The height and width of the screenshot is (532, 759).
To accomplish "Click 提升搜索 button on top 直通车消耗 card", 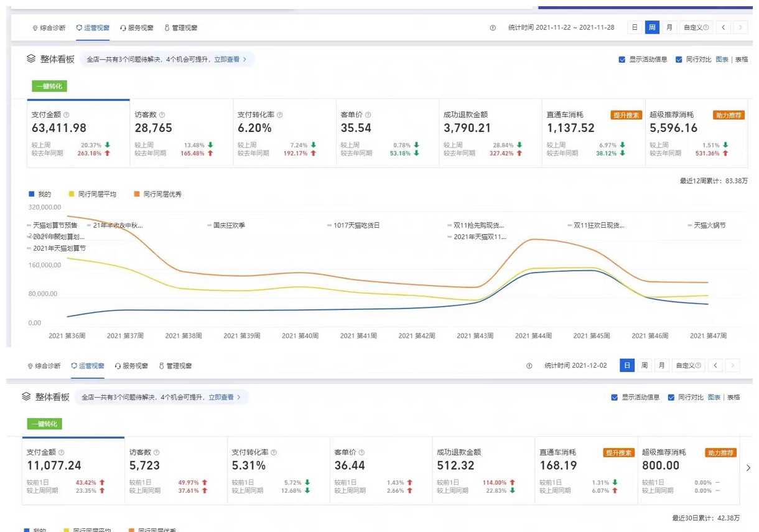I will (x=626, y=115).
